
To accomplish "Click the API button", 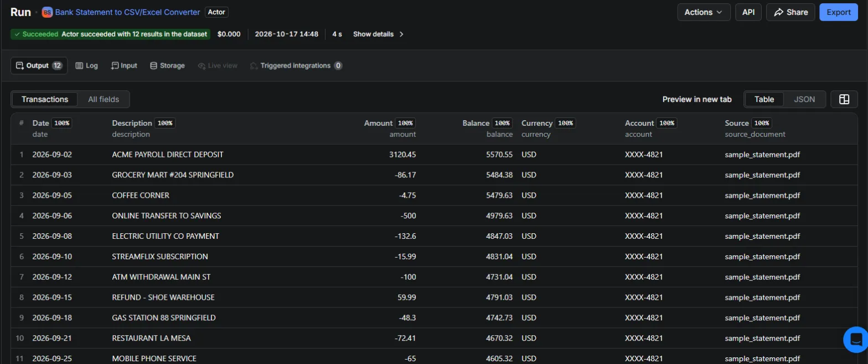I will click(x=748, y=12).
